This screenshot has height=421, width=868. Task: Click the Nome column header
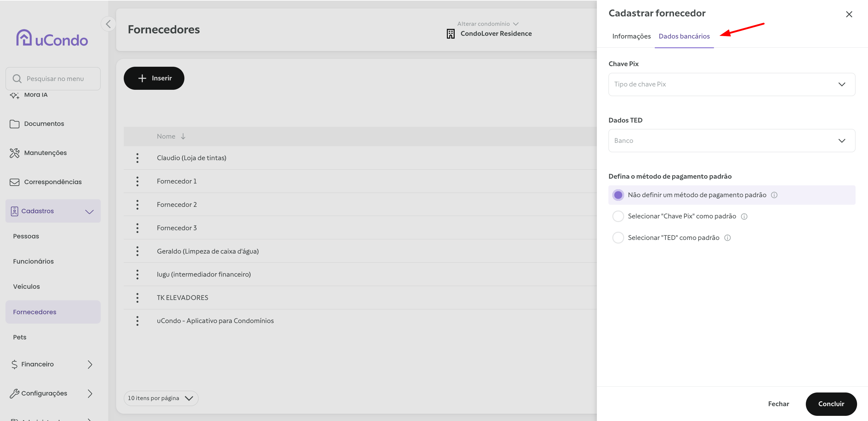point(166,136)
